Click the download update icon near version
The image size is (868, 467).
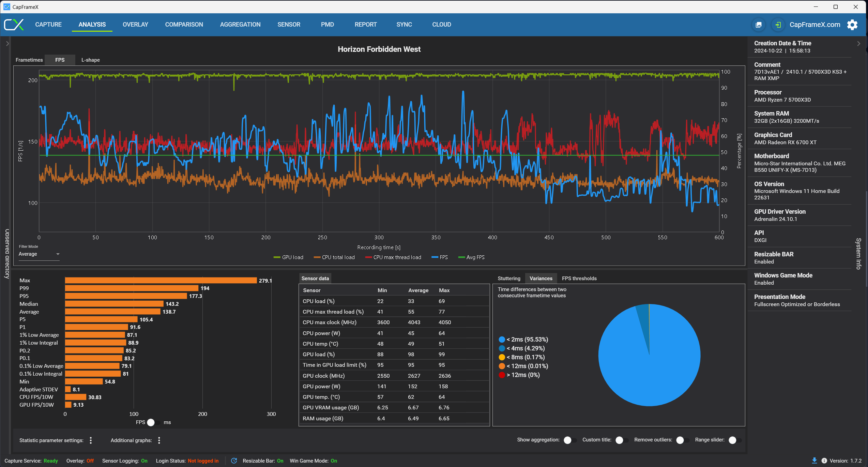[x=814, y=461]
